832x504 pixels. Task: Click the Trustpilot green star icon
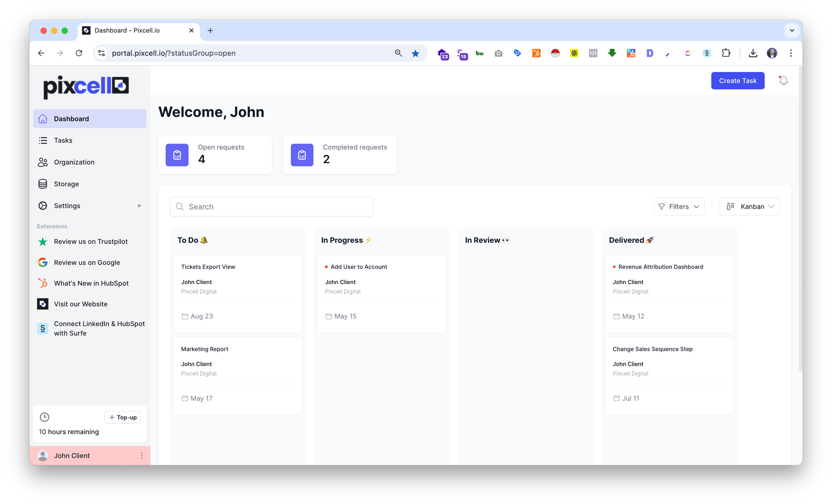[x=42, y=242]
